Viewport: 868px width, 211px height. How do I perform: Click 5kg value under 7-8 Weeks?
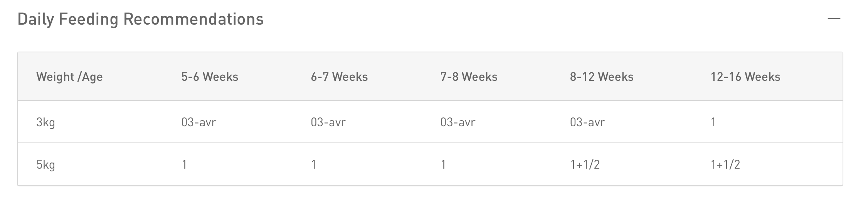[443, 165]
